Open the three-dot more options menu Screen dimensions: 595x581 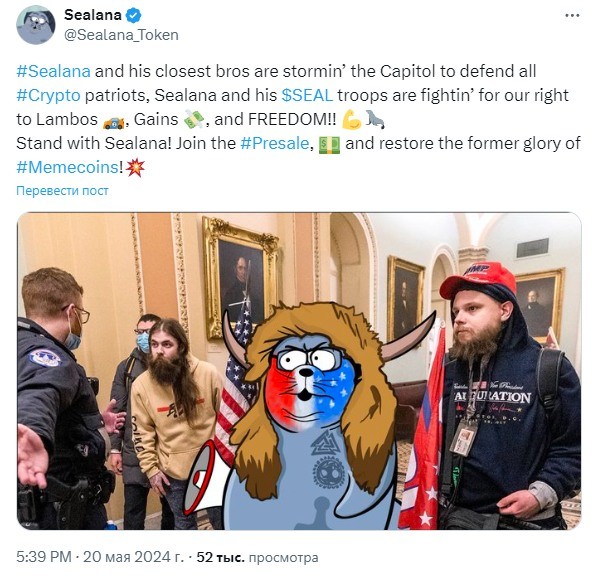point(572,16)
